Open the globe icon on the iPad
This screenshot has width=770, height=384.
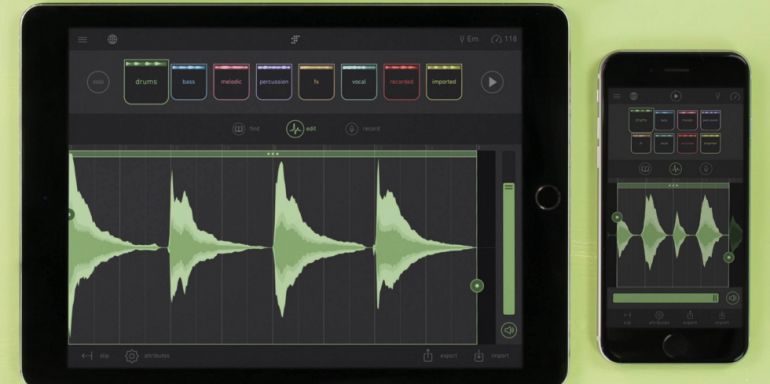coord(112,40)
